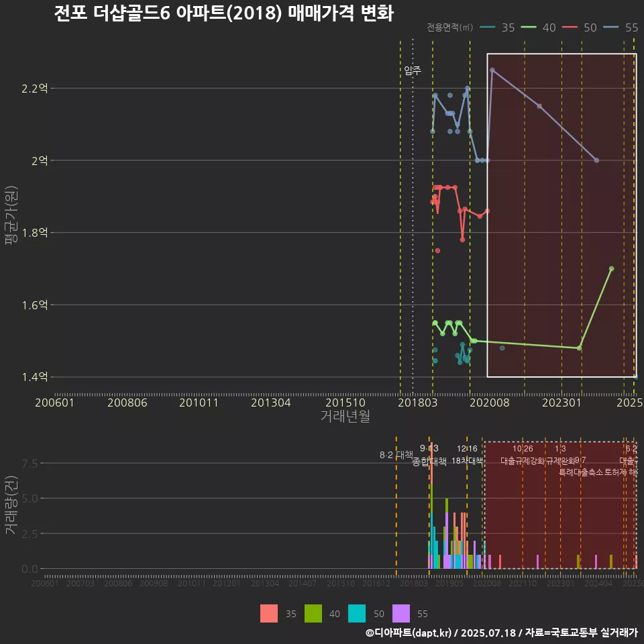Click the '1·3 규제완화' policy label

(x=560, y=455)
